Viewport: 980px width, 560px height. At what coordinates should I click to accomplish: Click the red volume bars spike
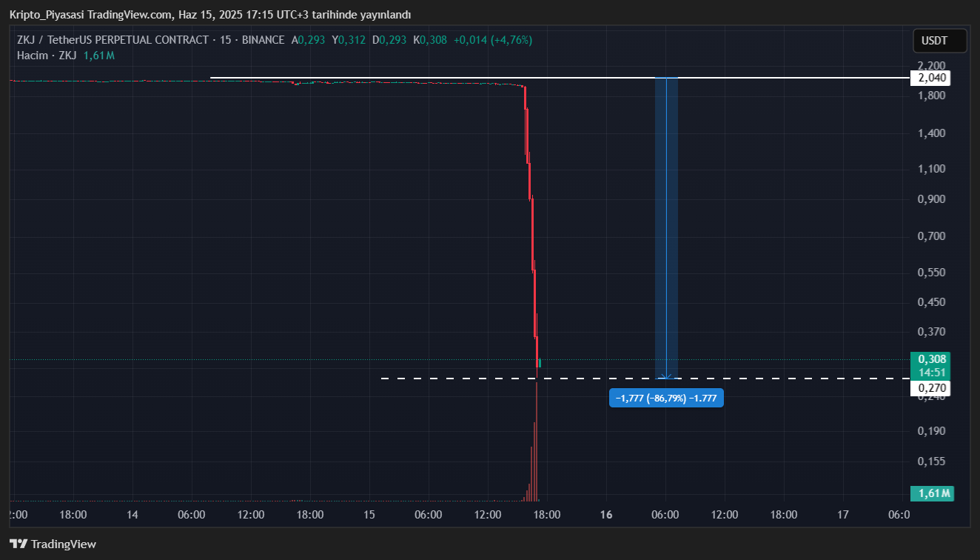point(534,459)
